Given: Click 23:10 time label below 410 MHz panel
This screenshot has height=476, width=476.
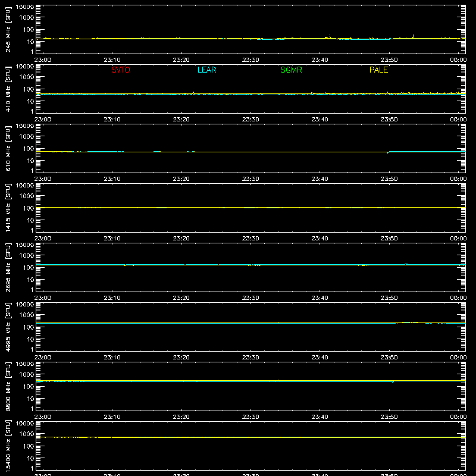Looking at the screenshot, I should tap(112, 120).
